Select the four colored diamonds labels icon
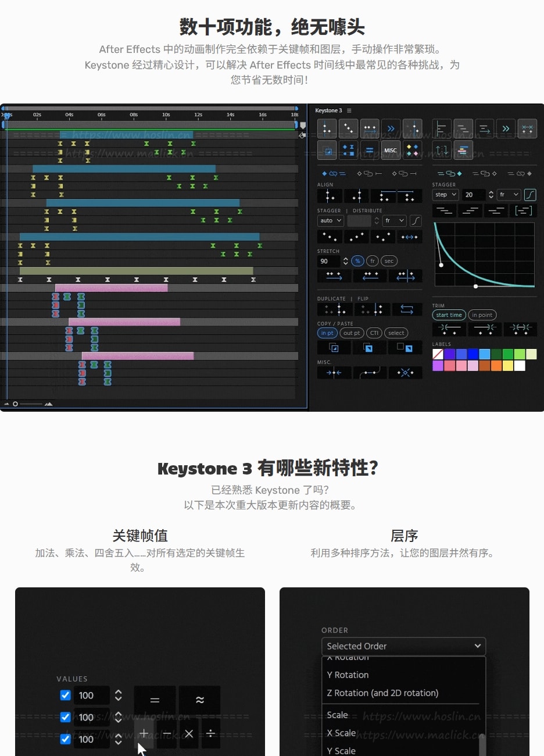Image resolution: width=544 pixels, height=756 pixels. click(x=412, y=150)
